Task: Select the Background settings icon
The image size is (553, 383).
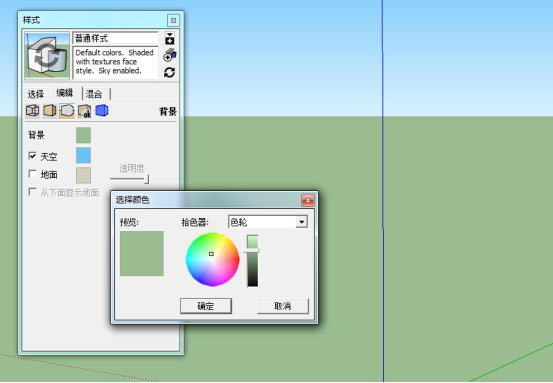Action: click(67, 111)
